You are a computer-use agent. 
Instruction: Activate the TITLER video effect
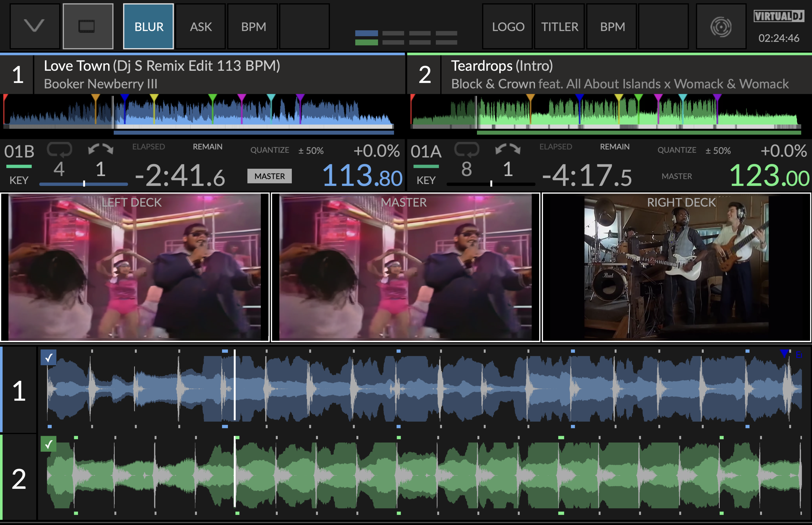coord(560,26)
